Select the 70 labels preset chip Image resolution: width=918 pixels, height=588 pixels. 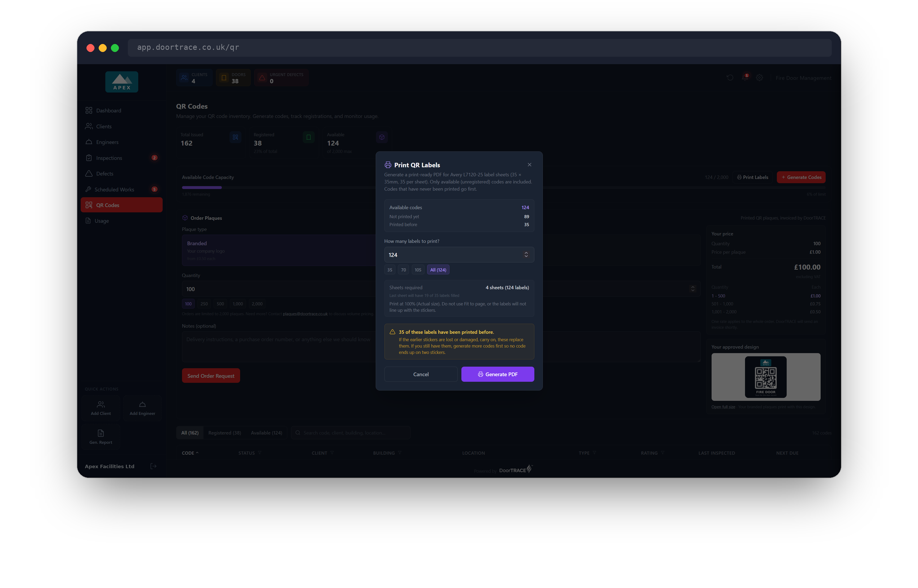[403, 270]
